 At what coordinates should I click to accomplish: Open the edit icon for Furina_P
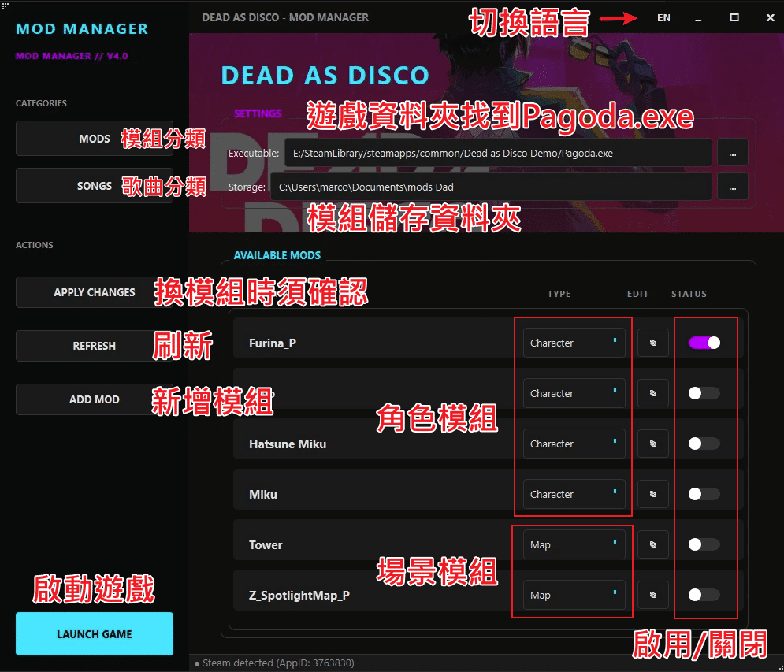click(x=653, y=343)
